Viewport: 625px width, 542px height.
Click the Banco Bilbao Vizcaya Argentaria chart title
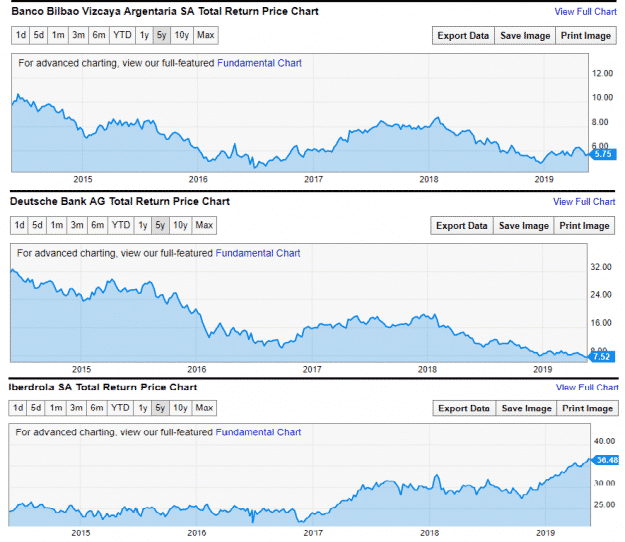pyautogui.click(x=165, y=11)
